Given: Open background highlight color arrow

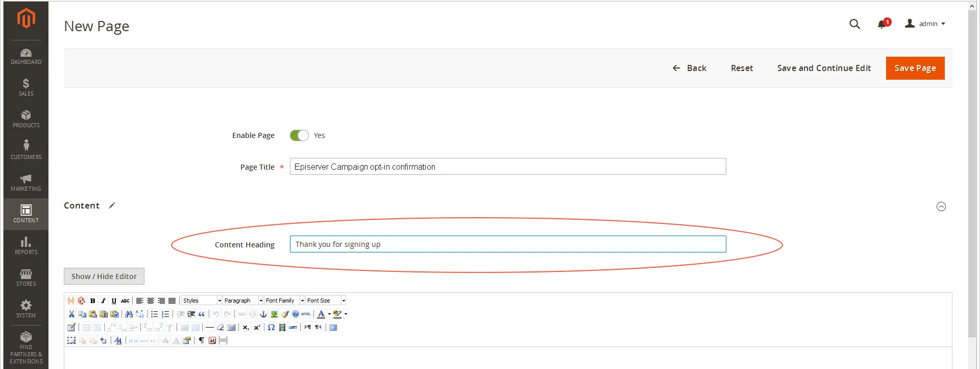Looking at the screenshot, I should tap(346, 314).
